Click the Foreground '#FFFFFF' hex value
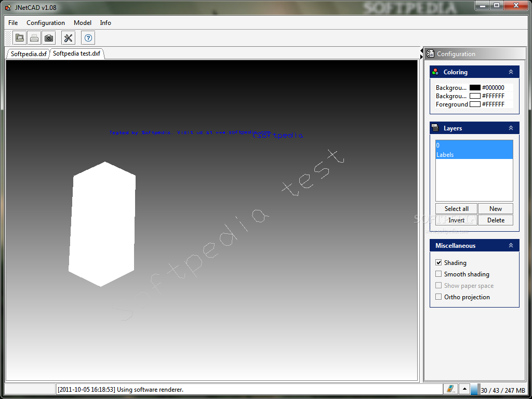532x399 pixels. pos(493,104)
